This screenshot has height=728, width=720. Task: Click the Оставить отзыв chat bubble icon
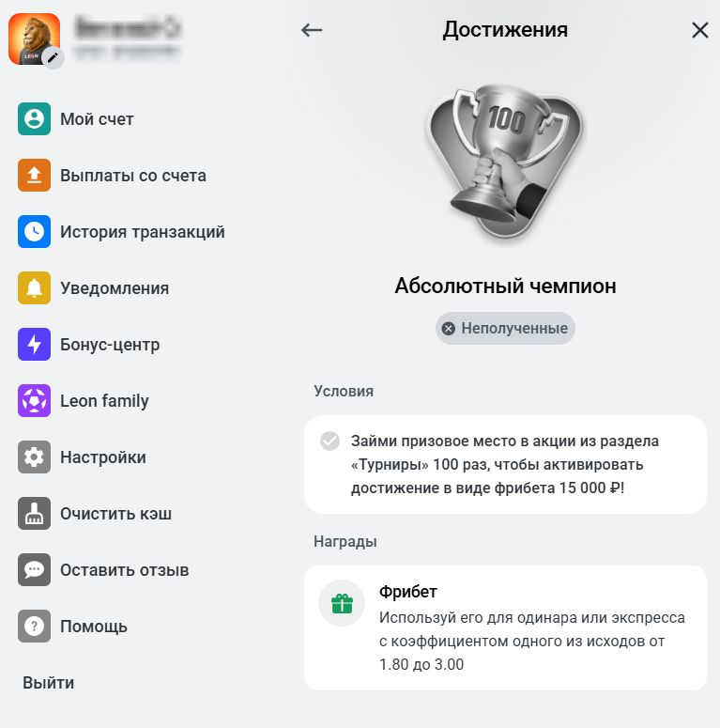tap(34, 569)
